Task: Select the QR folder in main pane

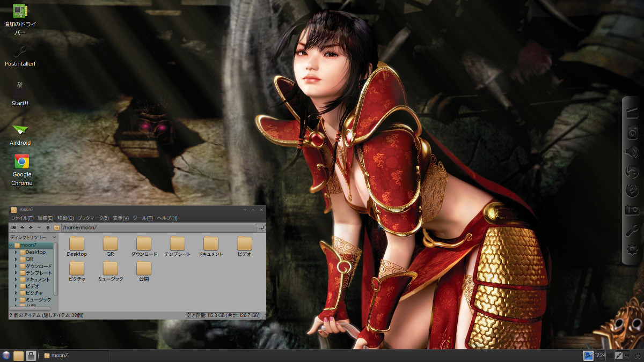Action: (110, 247)
